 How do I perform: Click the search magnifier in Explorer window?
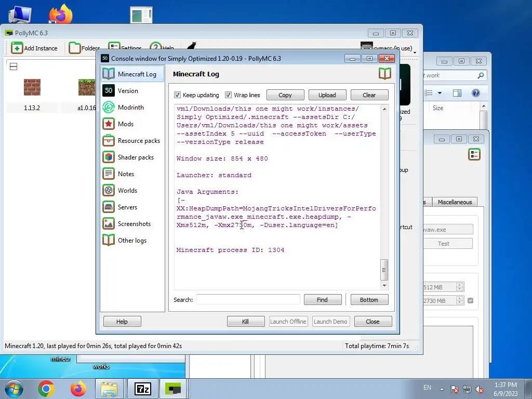click(481, 75)
